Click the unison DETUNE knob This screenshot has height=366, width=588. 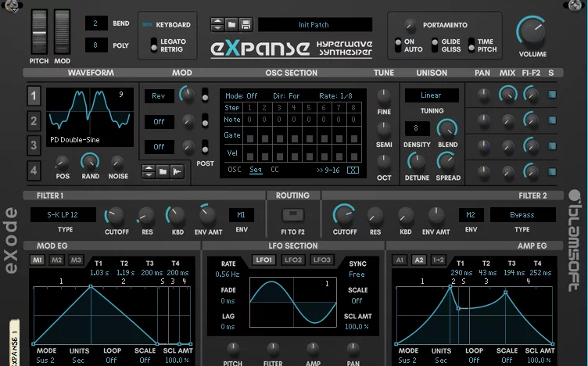(416, 162)
